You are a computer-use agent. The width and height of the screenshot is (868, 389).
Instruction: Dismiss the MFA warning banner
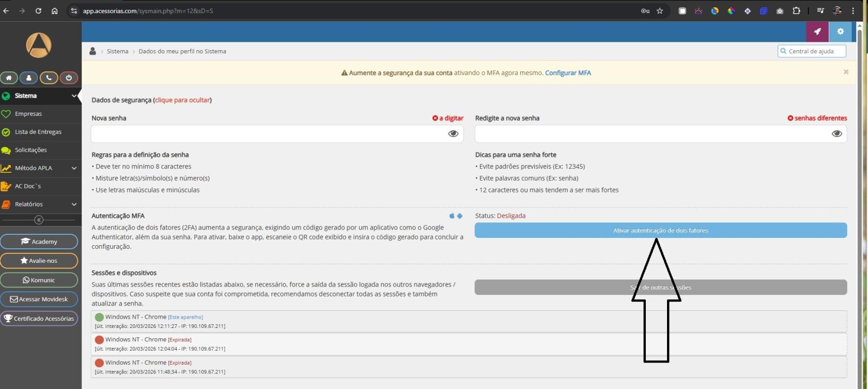pyautogui.click(x=846, y=72)
